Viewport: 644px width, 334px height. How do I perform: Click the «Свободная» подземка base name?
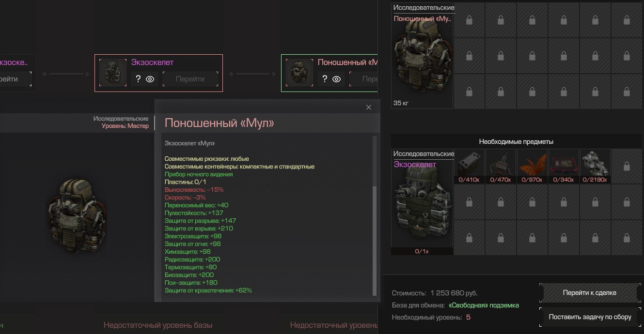point(484,305)
